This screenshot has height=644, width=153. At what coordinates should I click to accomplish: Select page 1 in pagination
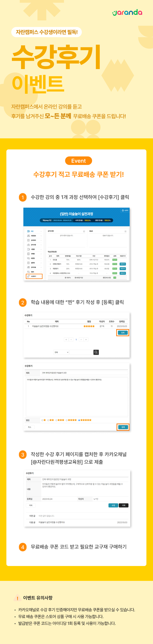76,339
